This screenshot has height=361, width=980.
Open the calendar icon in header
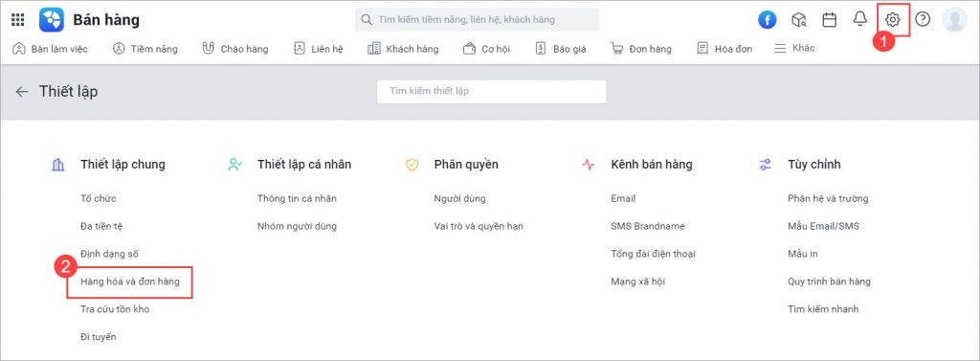pyautogui.click(x=830, y=20)
